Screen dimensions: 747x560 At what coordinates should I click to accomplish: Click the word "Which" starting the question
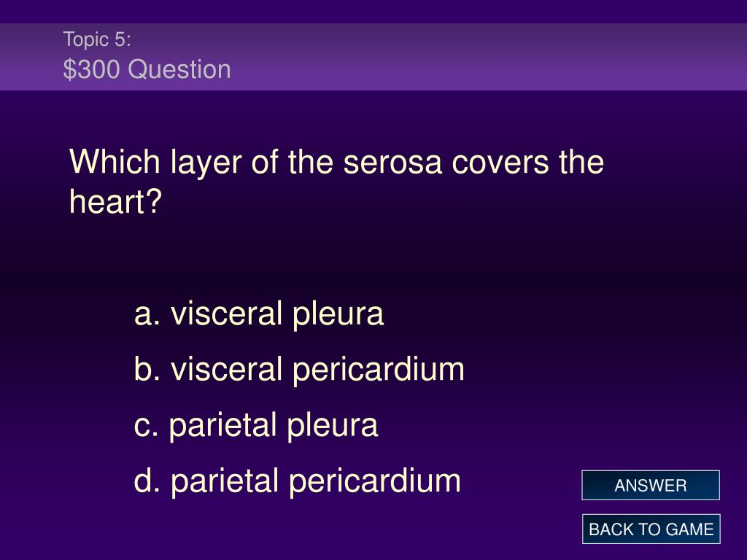(x=115, y=162)
